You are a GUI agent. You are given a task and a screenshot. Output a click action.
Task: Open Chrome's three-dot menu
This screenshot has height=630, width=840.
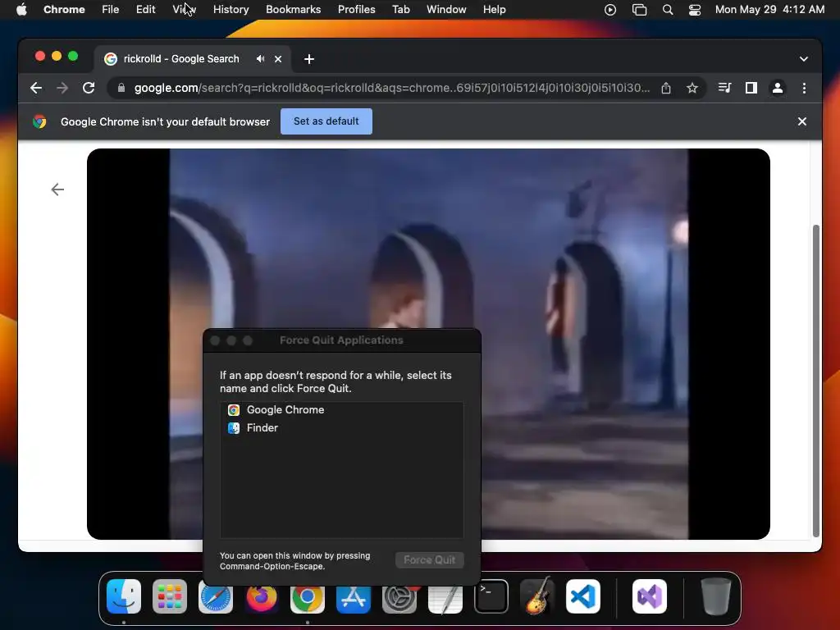point(804,88)
